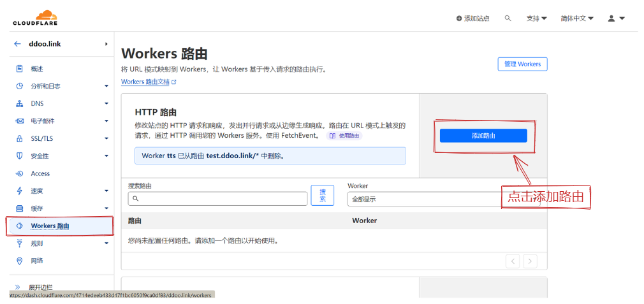Click the HTTP 路由 heading
The height and width of the screenshot is (304, 644).
156,112
